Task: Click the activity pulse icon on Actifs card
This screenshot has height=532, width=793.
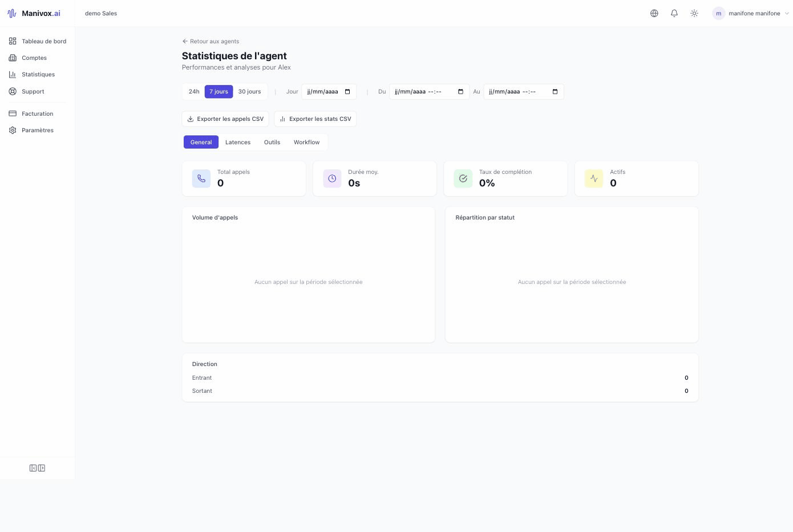Action: click(594, 178)
